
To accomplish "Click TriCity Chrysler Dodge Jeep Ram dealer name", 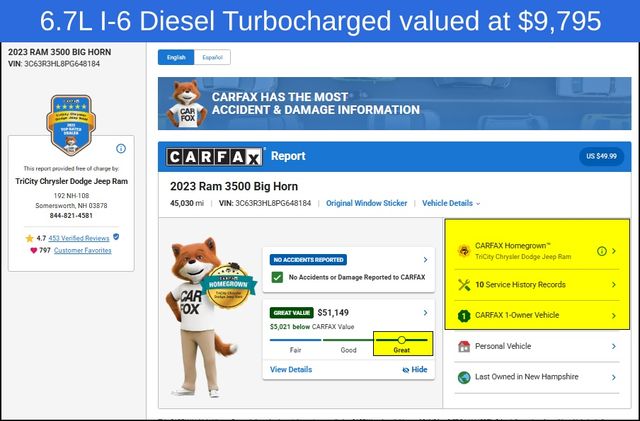I will 71,181.
